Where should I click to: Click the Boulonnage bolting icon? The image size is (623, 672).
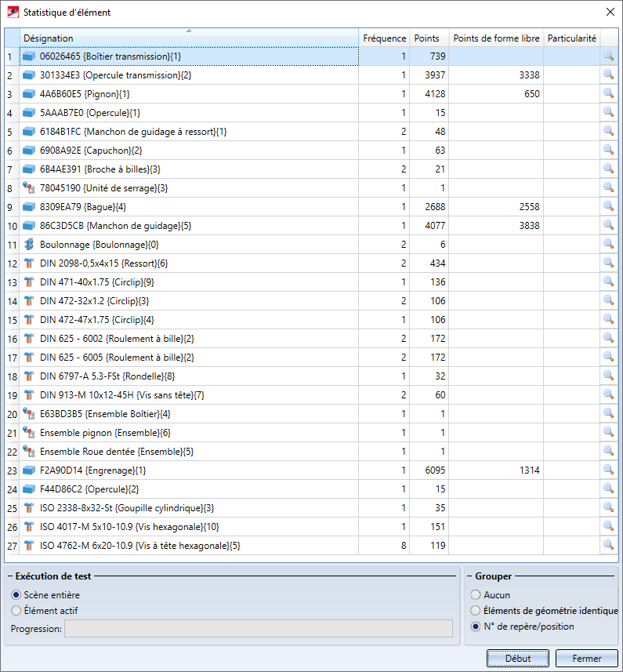point(30,245)
